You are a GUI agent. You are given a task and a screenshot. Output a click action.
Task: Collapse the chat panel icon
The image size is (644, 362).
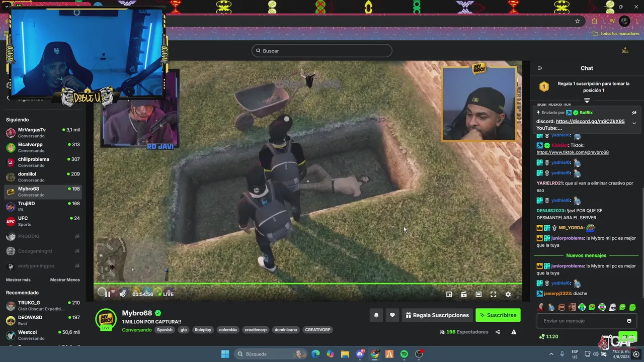pyautogui.click(x=540, y=68)
